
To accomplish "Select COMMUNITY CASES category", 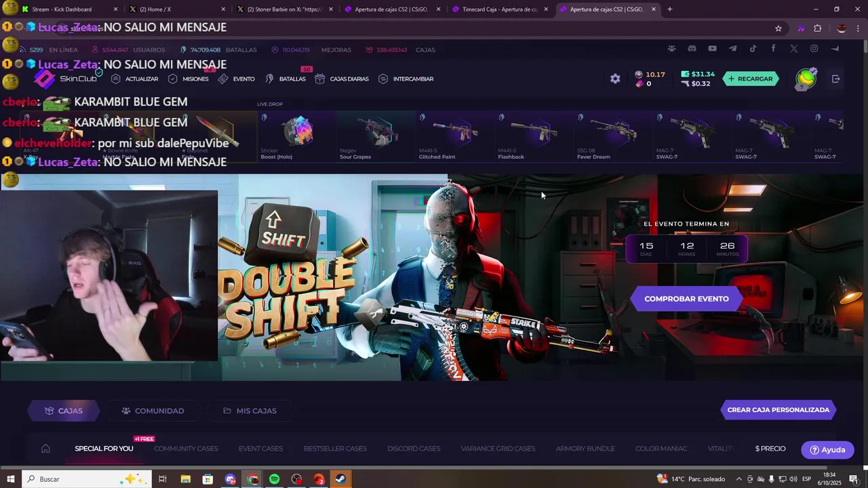I will [x=186, y=449].
